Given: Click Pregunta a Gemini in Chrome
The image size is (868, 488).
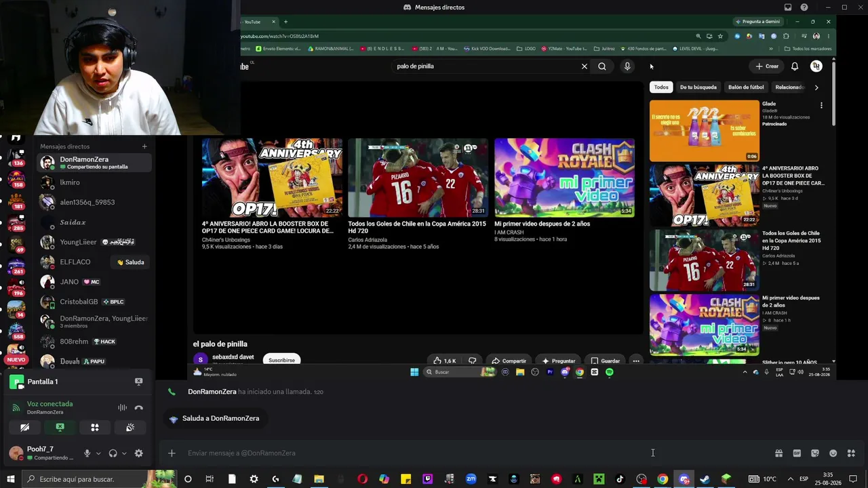Looking at the screenshot, I should pos(757,22).
